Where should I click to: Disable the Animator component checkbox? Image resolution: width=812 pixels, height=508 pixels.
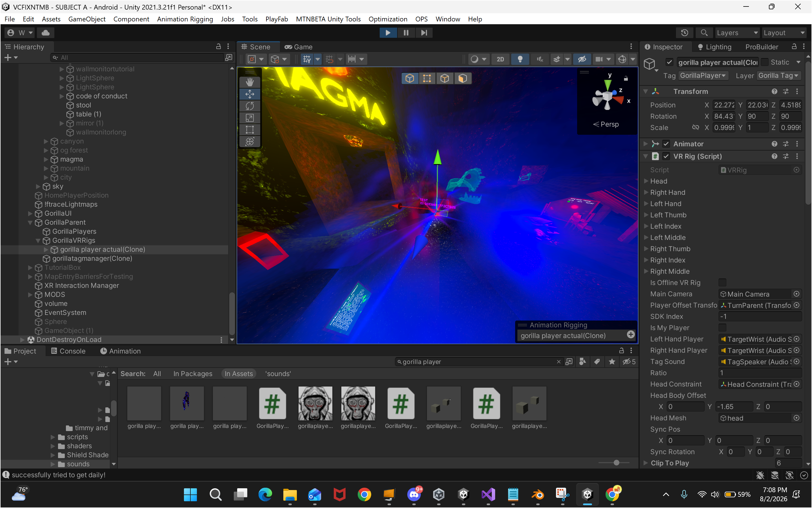[x=666, y=144]
